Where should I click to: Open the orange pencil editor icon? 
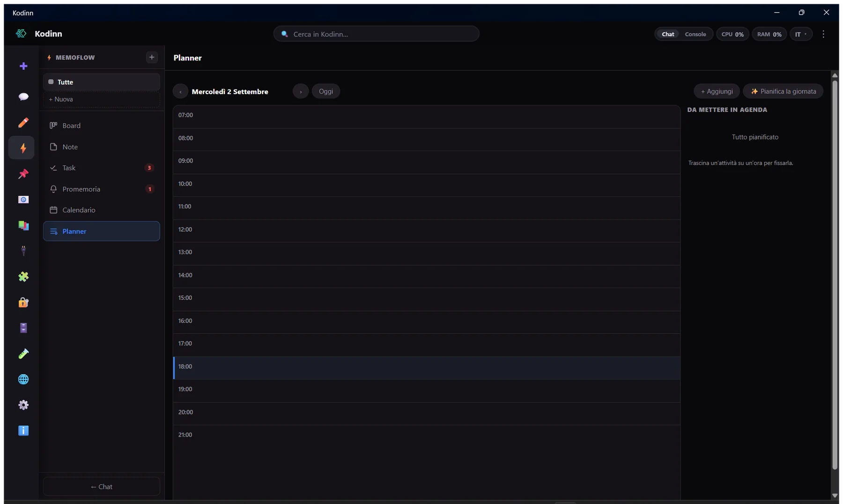pos(23,123)
